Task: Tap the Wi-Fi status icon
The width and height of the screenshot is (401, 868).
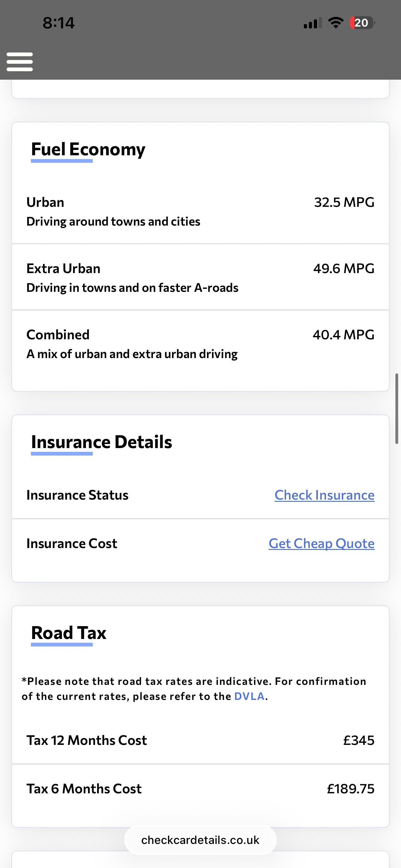Action: 335,23
